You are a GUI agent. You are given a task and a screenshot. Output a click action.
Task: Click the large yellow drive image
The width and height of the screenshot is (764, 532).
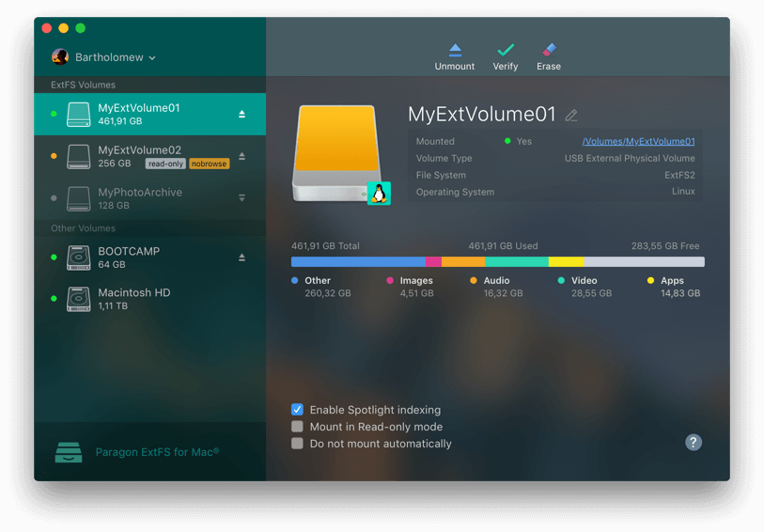point(334,149)
